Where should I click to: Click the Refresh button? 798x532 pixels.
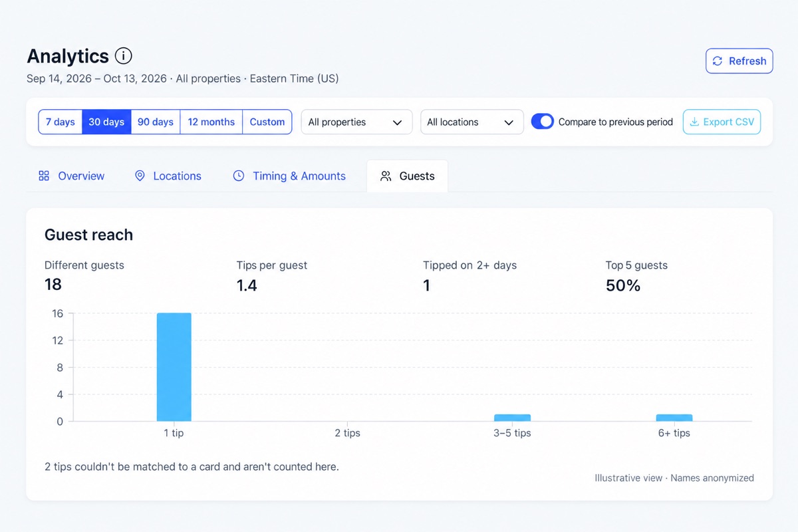click(739, 61)
